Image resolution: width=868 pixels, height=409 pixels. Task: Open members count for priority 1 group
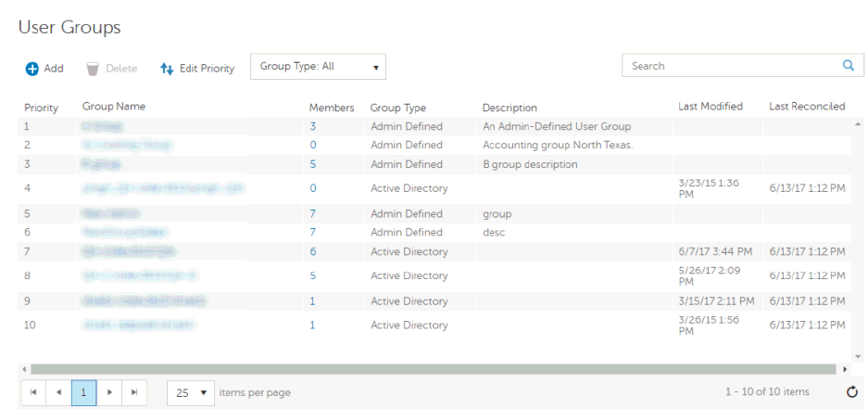point(313,126)
